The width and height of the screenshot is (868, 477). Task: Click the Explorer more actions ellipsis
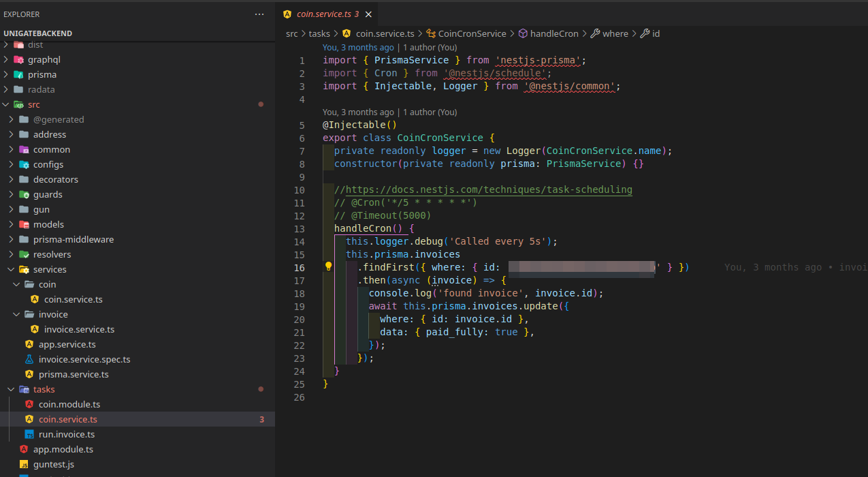pos(259,14)
